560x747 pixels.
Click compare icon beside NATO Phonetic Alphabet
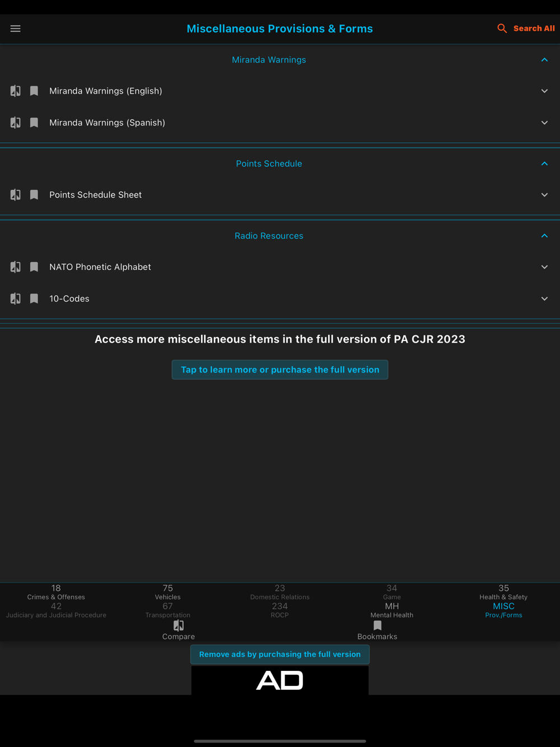(x=16, y=267)
